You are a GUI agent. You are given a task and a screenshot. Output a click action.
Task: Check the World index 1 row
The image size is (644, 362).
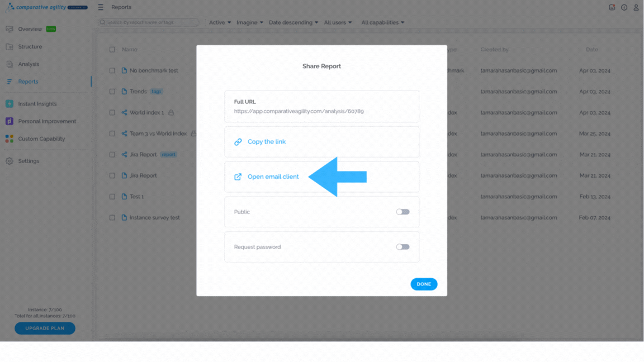pyautogui.click(x=112, y=112)
